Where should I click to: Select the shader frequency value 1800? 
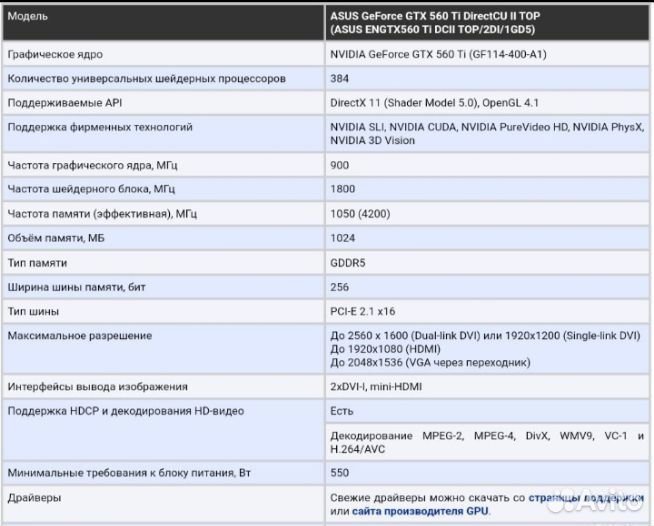[342, 189]
